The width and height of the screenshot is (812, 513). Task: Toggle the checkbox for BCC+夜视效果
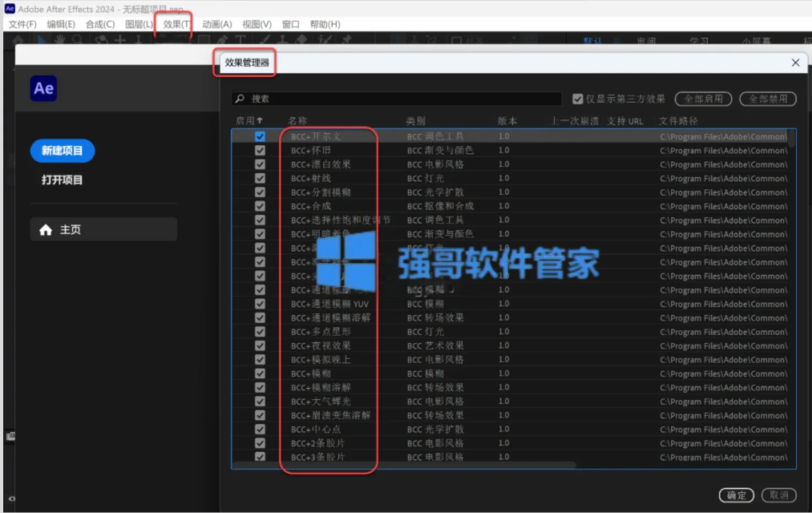coord(260,346)
